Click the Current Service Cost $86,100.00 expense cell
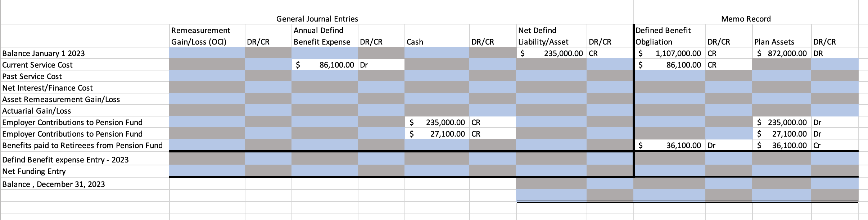868x220 pixels. 325,65
